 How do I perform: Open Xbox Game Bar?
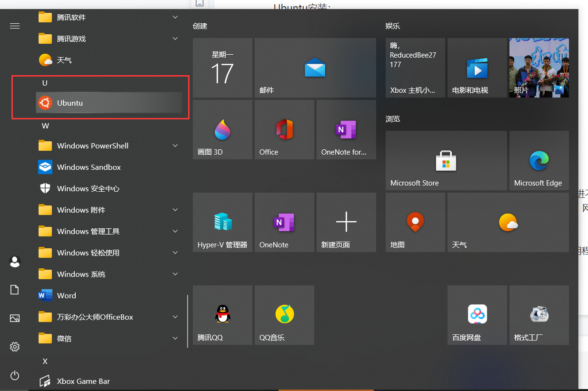coord(109,381)
